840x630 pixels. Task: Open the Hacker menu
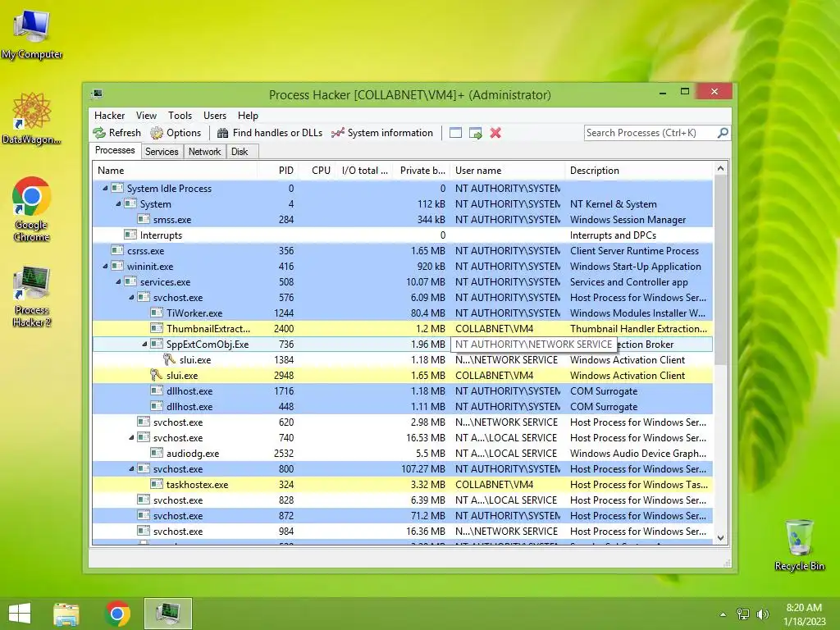(x=109, y=116)
